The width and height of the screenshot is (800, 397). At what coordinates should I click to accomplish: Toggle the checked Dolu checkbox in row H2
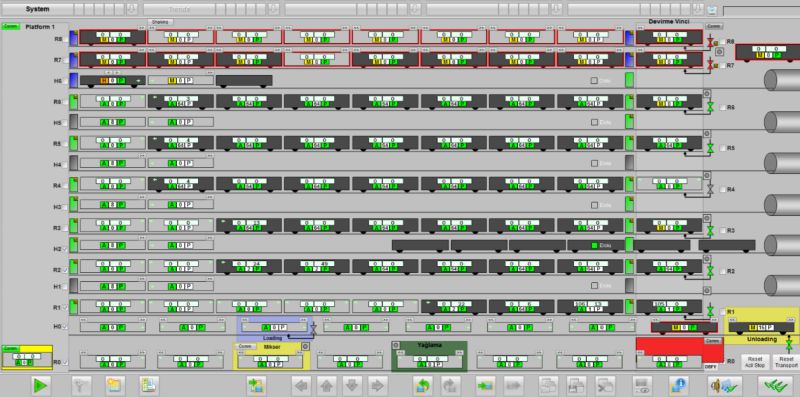click(x=594, y=245)
